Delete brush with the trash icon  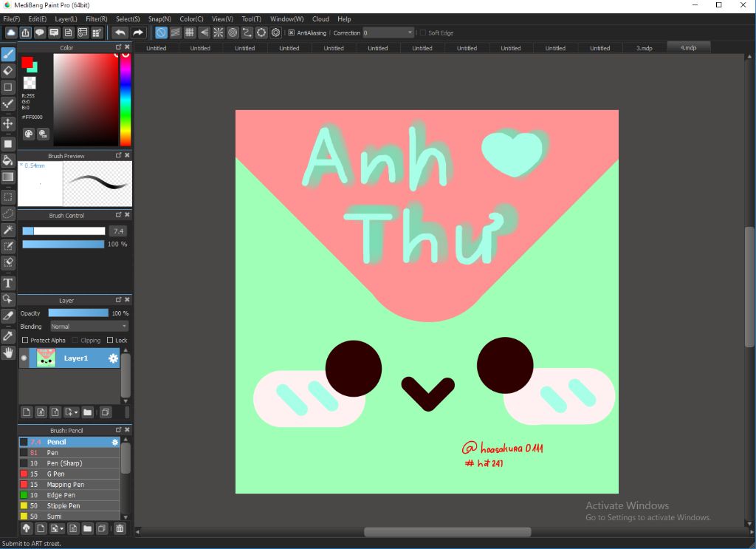pos(120,528)
